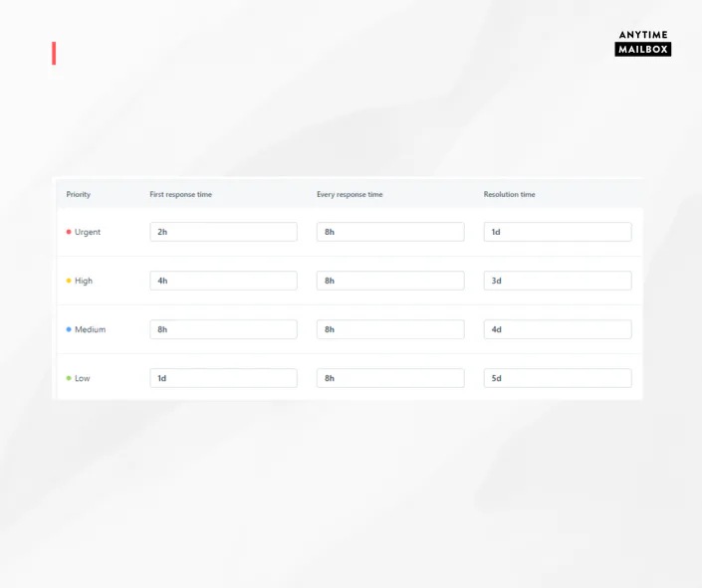702x588 pixels.
Task: Click the red dot beside Urgent
Action: coord(69,232)
